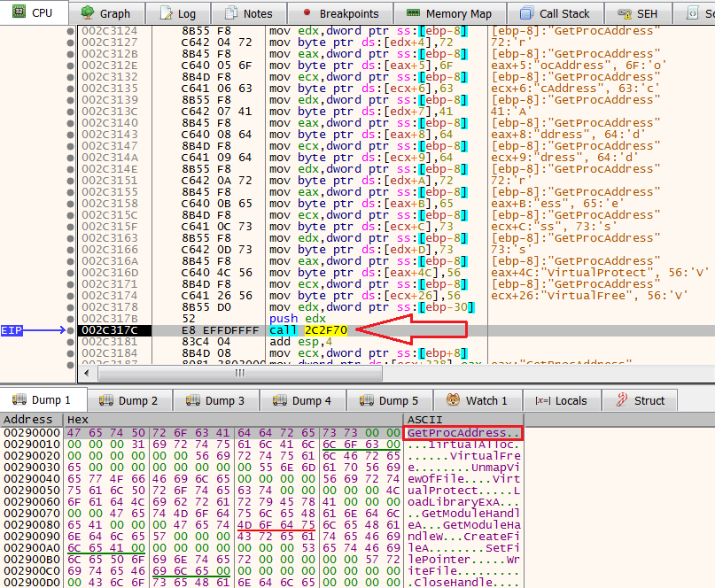The height and width of the screenshot is (588, 715).
Task: Switch to the Dump 2 tab
Action: [129, 400]
